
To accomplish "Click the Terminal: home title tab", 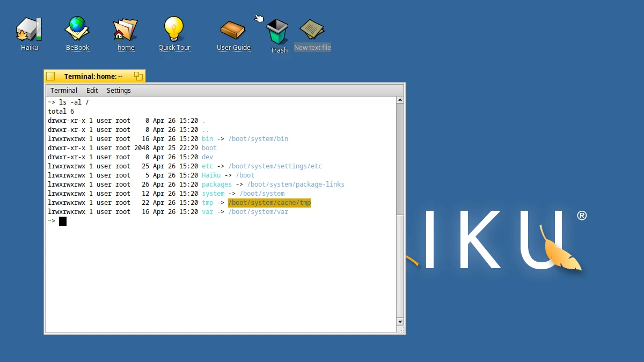I will coord(94,76).
